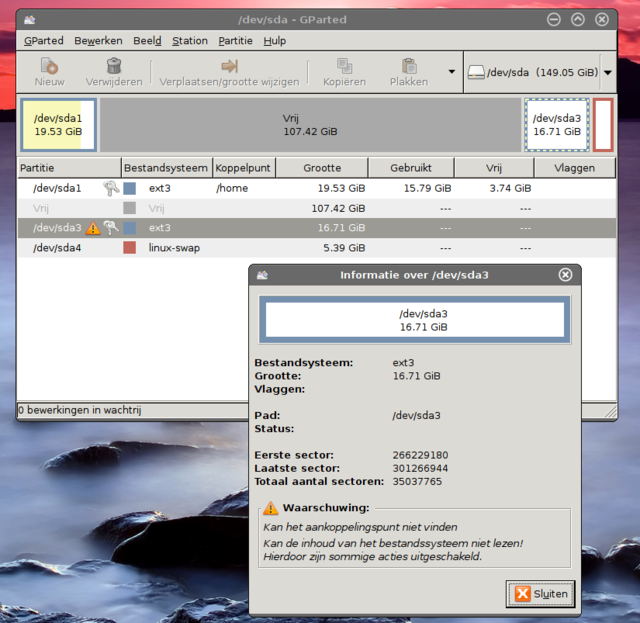Click the red linux-swap filesystem color square

click(x=130, y=248)
